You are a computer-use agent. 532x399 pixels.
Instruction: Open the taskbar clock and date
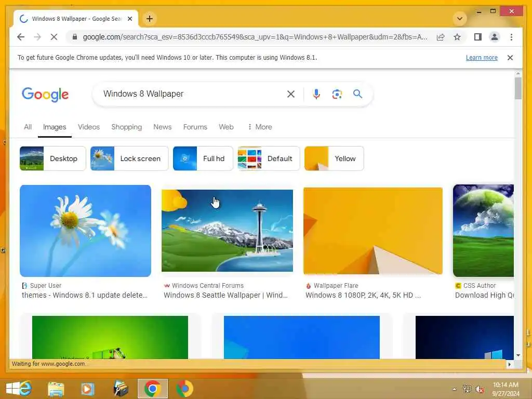click(x=506, y=389)
